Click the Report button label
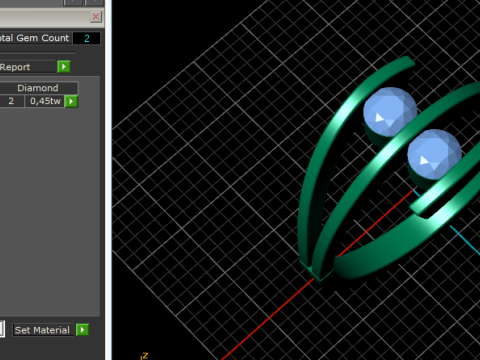480x360 pixels. click(27, 67)
